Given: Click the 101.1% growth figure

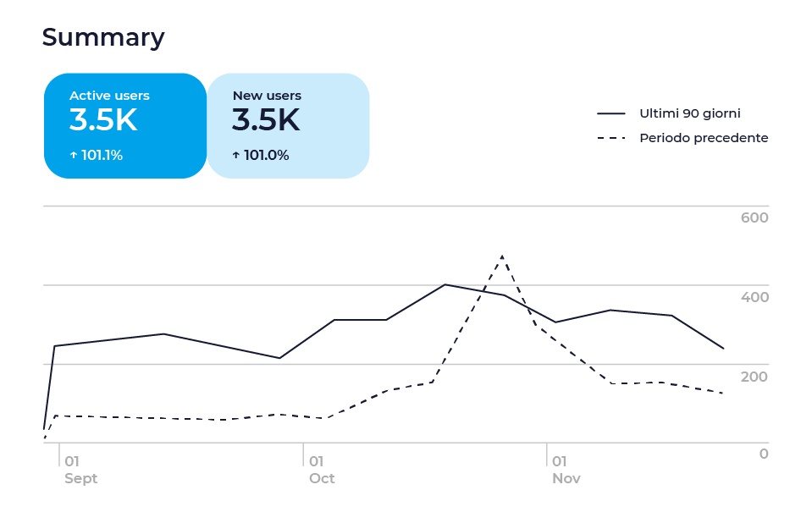Looking at the screenshot, I should click(102, 156).
